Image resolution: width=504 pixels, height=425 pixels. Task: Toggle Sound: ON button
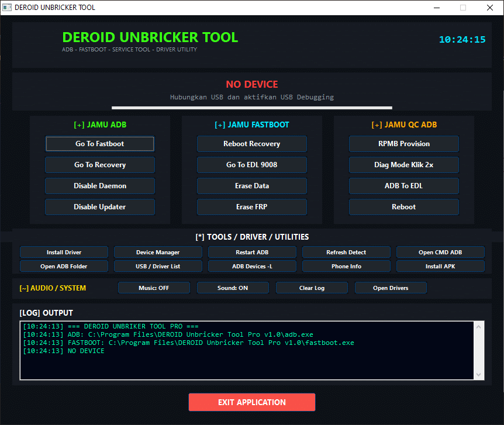tap(233, 288)
